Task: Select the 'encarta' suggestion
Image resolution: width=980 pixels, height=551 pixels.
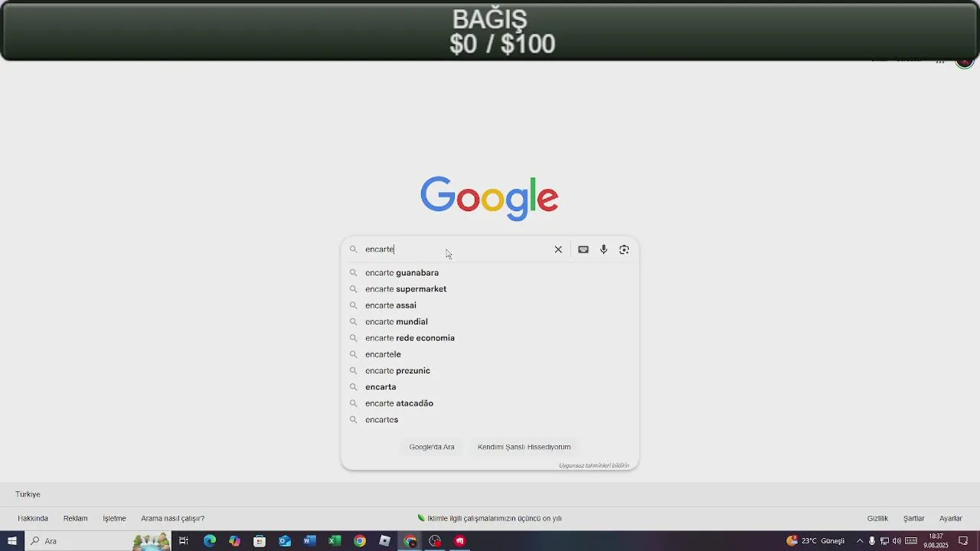Action: click(490, 387)
